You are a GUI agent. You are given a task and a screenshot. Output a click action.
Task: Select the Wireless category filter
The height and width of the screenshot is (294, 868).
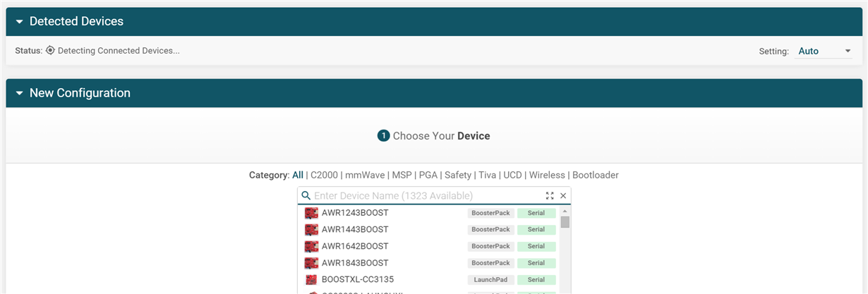pos(547,175)
